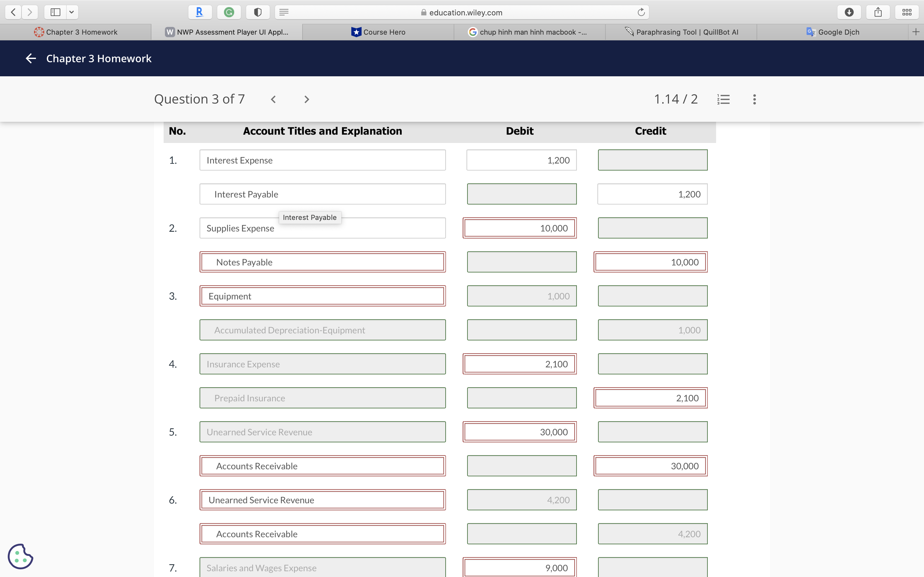Click the Notes Payable account field
This screenshot has width=924, height=577.
(322, 262)
